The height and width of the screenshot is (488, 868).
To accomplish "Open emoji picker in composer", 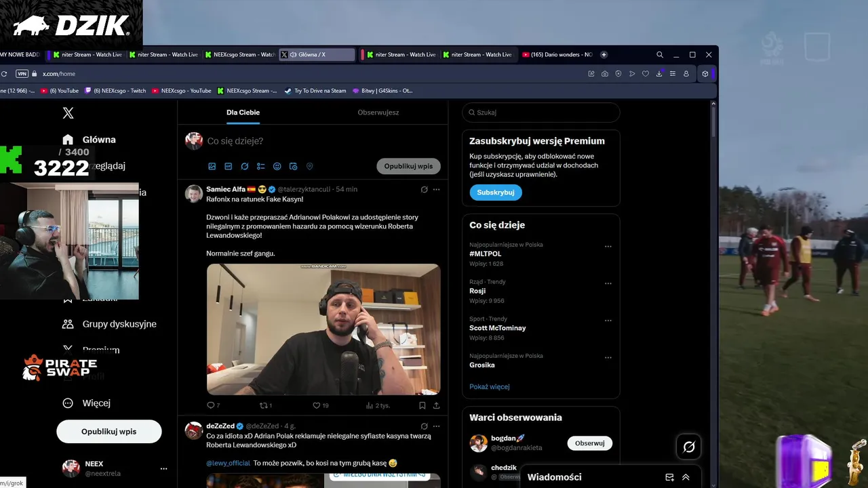I will coord(277,166).
